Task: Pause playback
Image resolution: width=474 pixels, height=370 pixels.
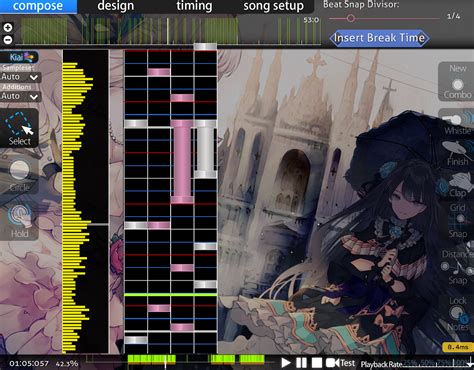Action: 301,363
